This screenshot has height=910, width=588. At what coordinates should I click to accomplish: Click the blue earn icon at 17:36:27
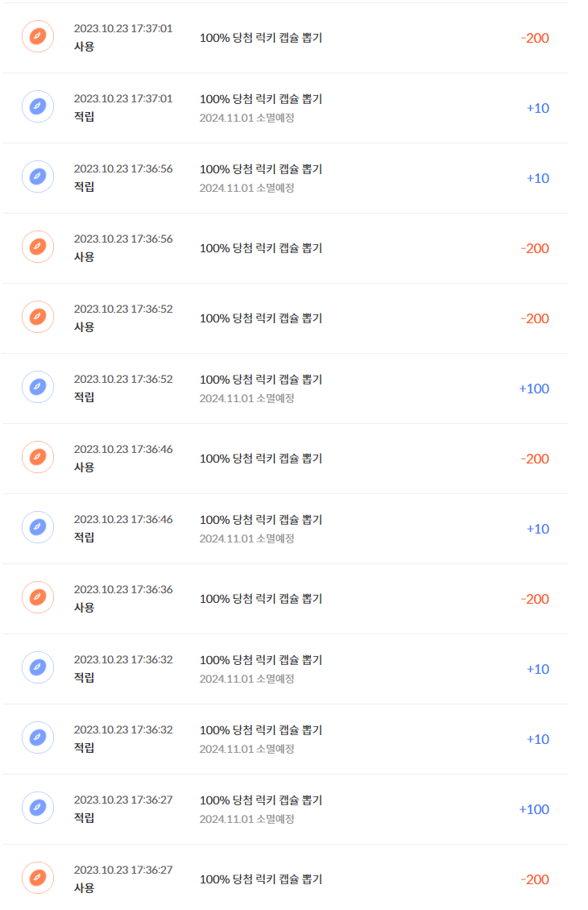point(38,808)
